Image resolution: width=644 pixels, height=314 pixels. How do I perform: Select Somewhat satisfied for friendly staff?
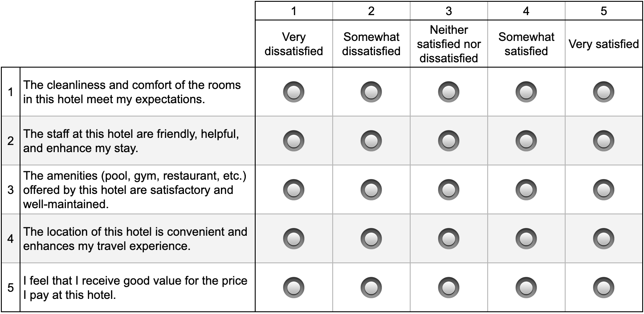pyautogui.click(x=526, y=141)
